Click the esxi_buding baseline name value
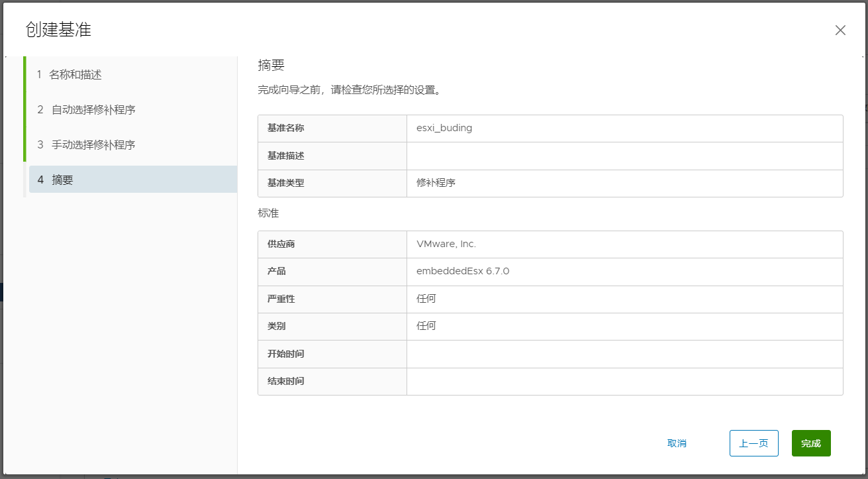 click(444, 128)
